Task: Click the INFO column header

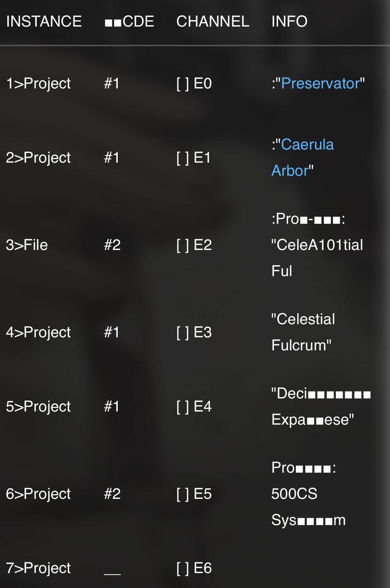Action: 289,21
